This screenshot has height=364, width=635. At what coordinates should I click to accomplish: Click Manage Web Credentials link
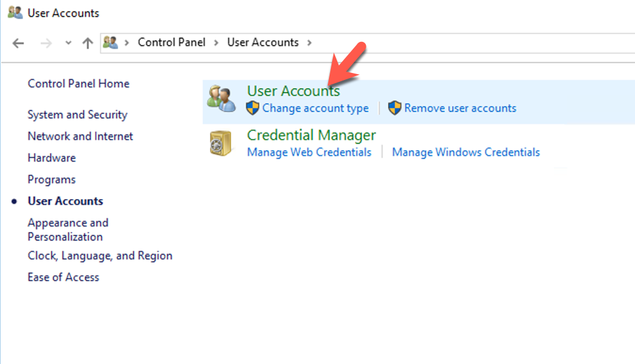point(309,152)
